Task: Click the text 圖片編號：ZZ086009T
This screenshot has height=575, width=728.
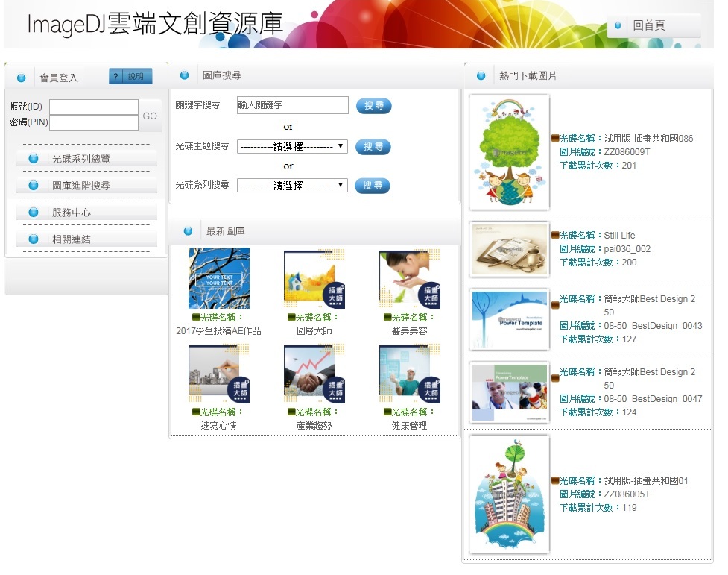Action: (x=605, y=152)
